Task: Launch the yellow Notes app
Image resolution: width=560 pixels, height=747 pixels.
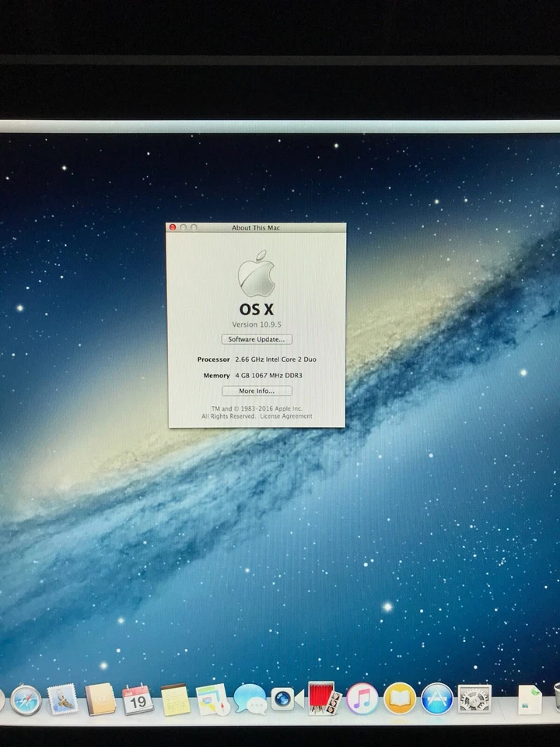Action: (x=176, y=700)
